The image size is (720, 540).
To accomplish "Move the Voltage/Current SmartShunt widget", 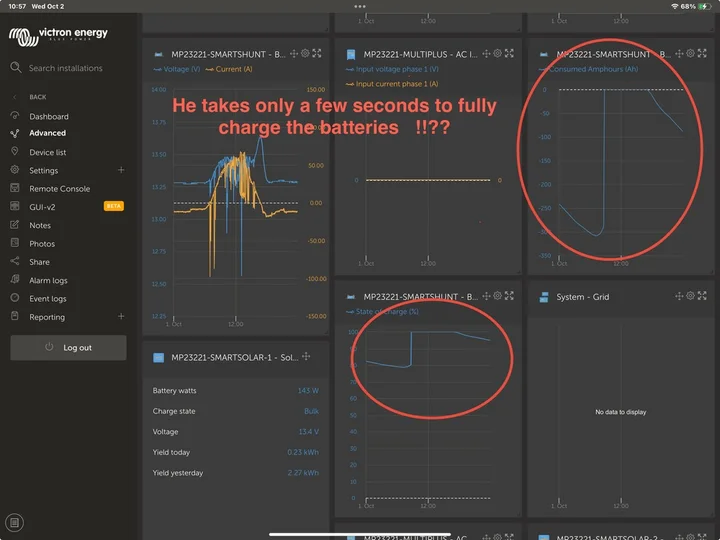I will tap(294, 54).
